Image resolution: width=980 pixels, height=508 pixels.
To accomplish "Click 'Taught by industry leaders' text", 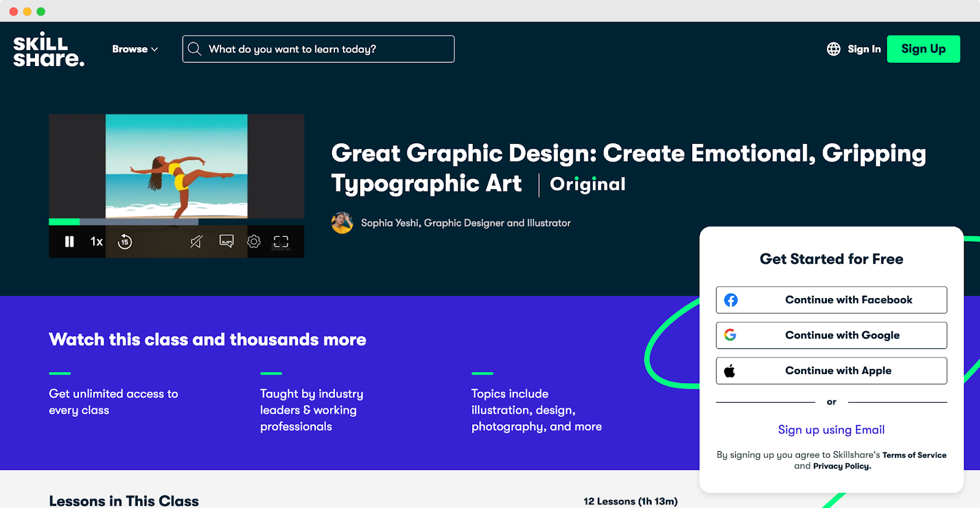I will [312, 410].
